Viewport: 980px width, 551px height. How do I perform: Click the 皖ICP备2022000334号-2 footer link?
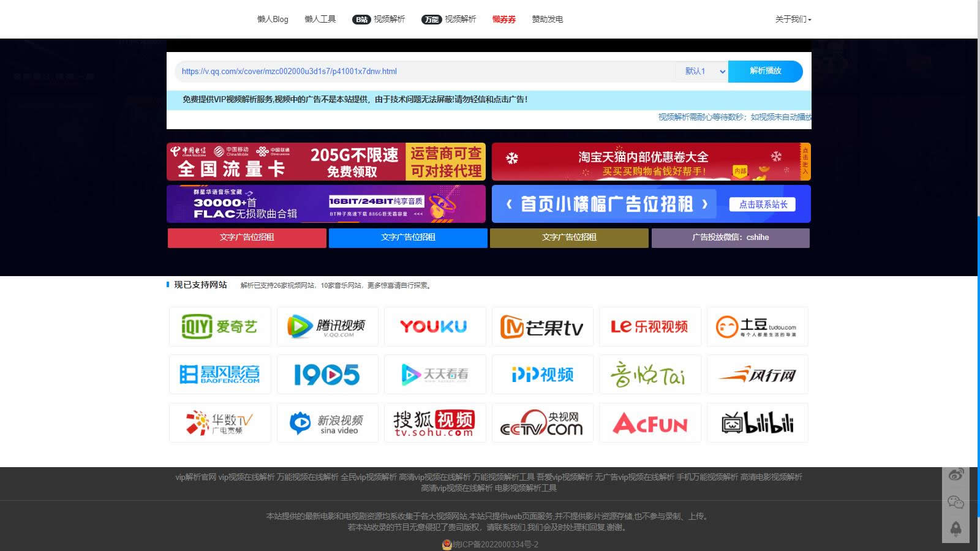[x=495, y=544]
